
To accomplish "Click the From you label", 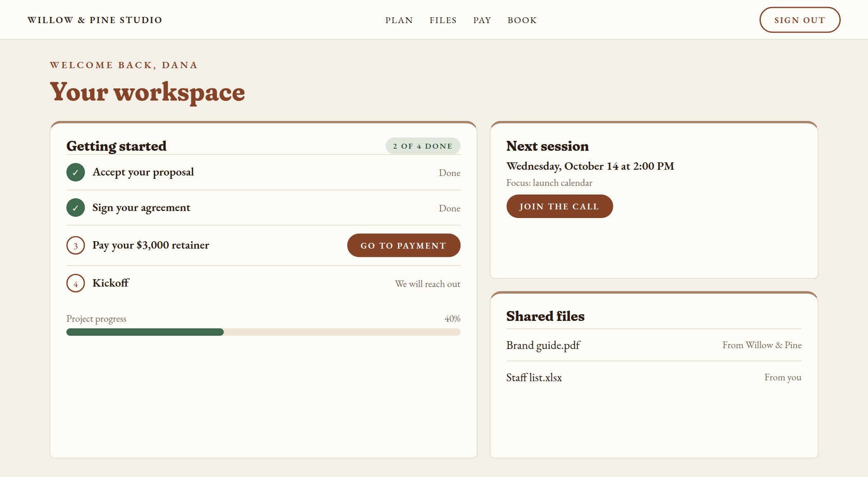I will (x=783, y=377).
